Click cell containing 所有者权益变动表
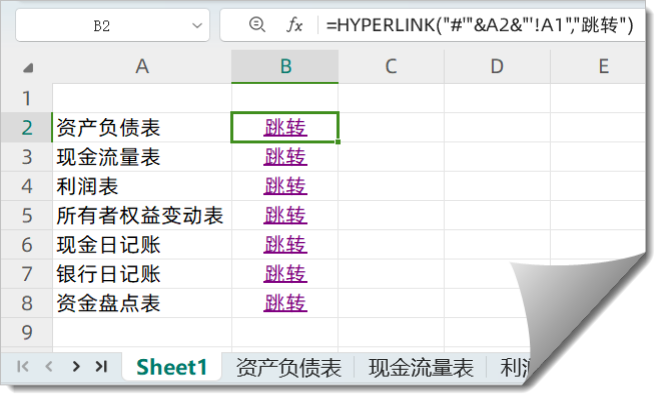The height and width of the screenshot is (401, 662). coord(142,215)
